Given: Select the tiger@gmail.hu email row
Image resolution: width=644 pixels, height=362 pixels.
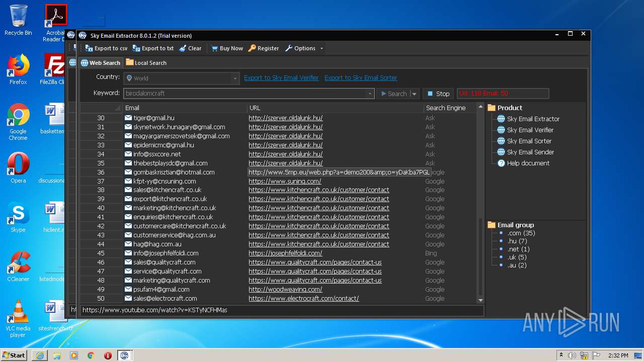Looking at the screenshot, I should pos(154,118).
